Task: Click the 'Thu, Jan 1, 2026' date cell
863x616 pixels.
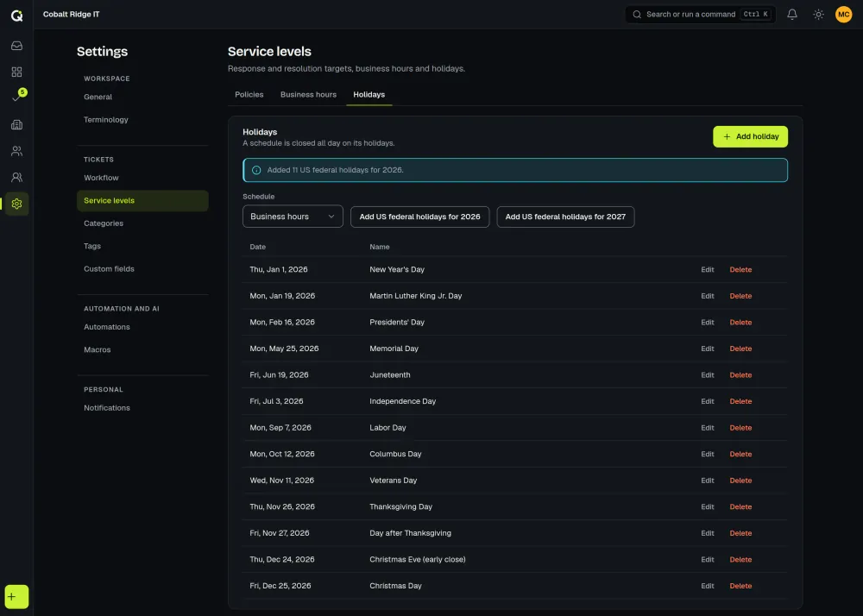Action: coord(279,269)
